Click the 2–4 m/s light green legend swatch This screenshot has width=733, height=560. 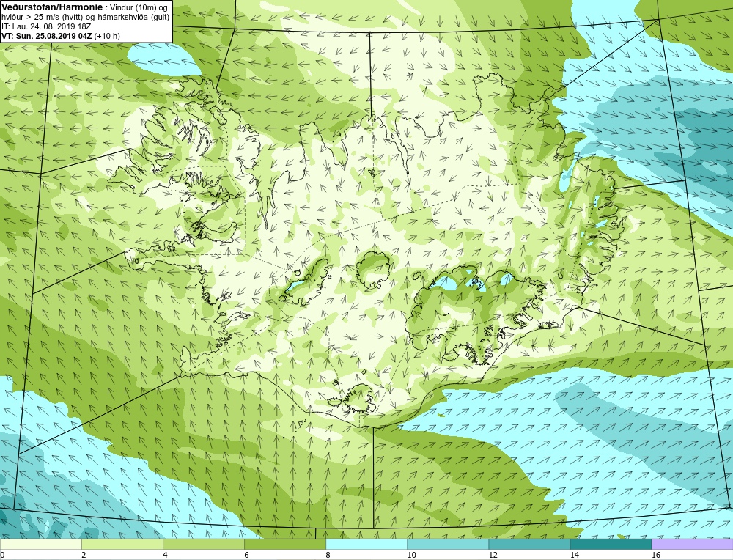click(x=122, y=544)
